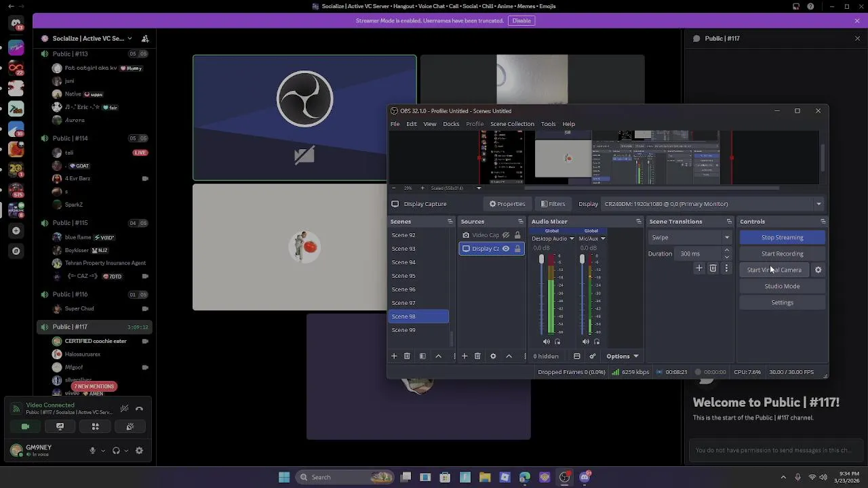Toggle Discord noise suppression icon
Viewport: 868px width, 488px height.
pyautogui.click(x=124, y=409)
